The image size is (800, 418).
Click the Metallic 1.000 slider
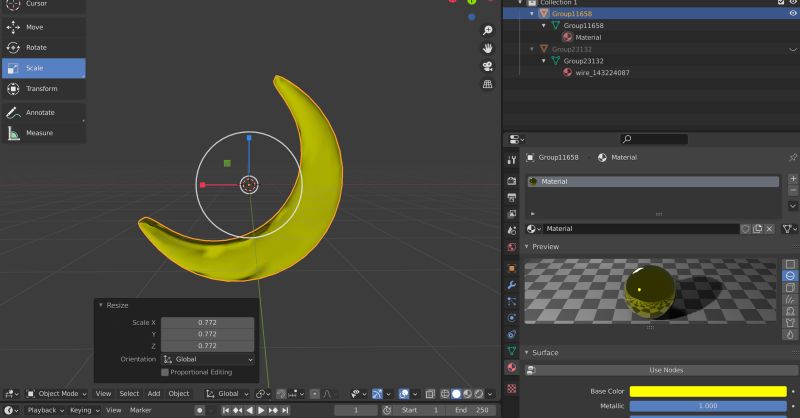tap(708, 406)
